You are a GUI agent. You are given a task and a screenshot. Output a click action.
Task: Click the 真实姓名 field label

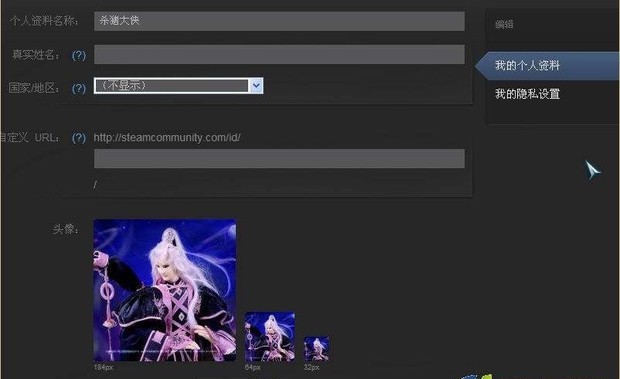point(36,55)
